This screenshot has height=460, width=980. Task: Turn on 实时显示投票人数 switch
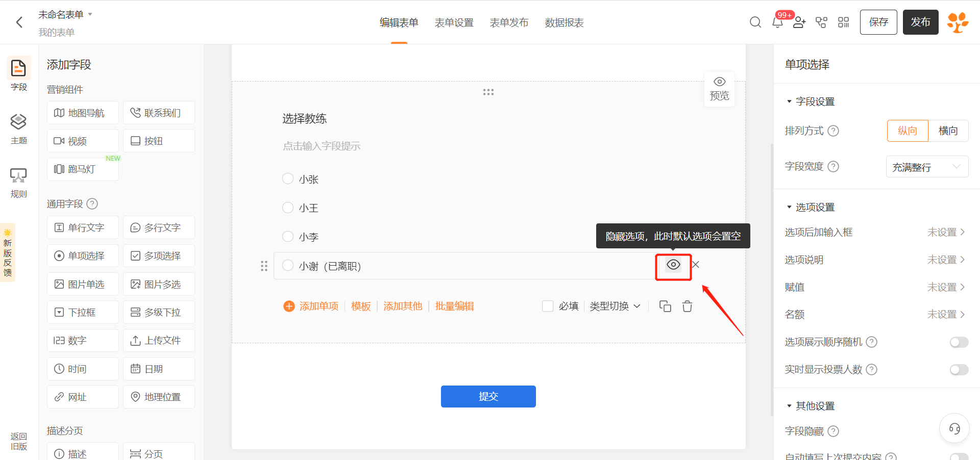(x=959, y=370)
